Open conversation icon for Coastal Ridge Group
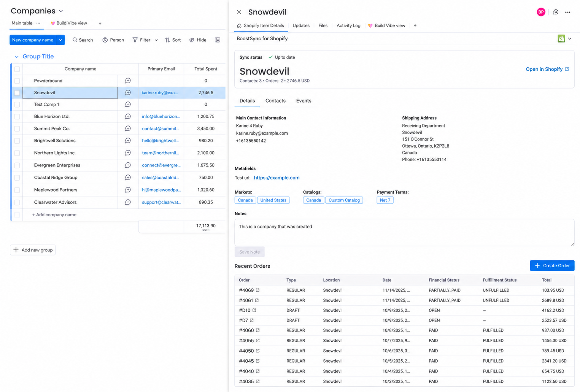 click(128, 178)
